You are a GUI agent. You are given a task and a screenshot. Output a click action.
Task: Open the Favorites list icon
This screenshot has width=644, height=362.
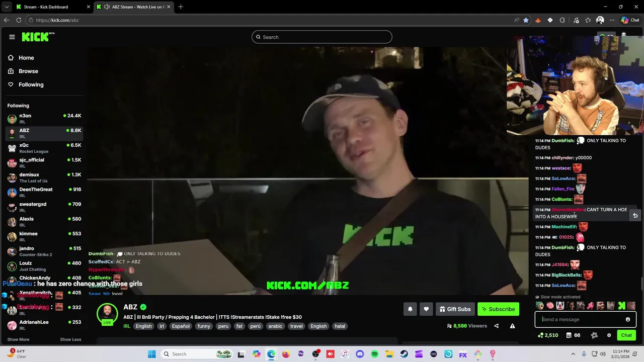(588, 20)
